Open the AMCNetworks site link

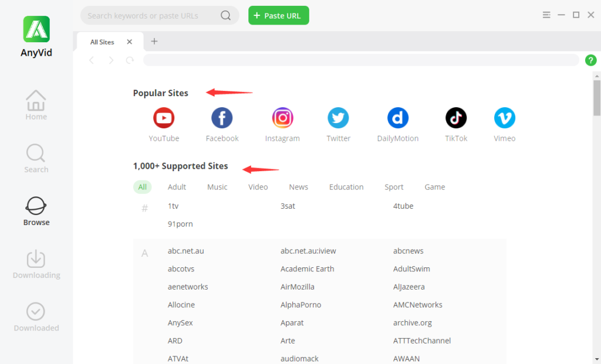tap(418, 305)
